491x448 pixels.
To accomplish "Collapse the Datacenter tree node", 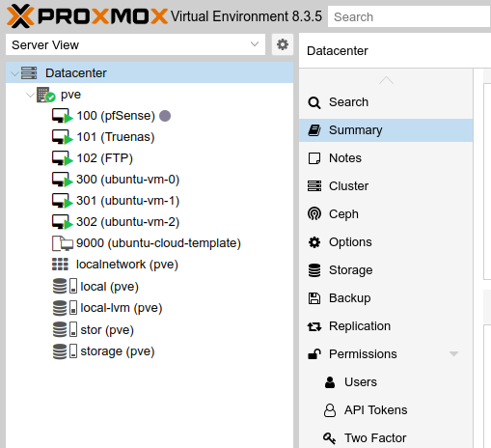I will click(14, 73).
